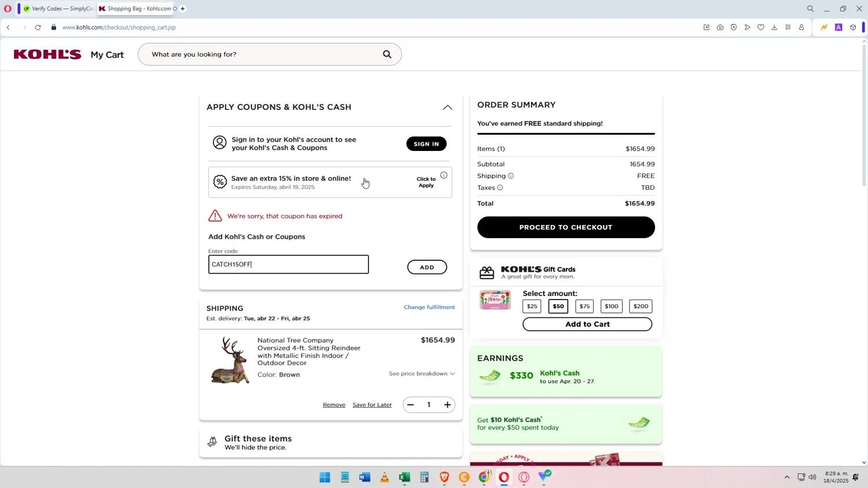
Task: Open the National Tree Company reindeer product title
Action: click(309, 352)
